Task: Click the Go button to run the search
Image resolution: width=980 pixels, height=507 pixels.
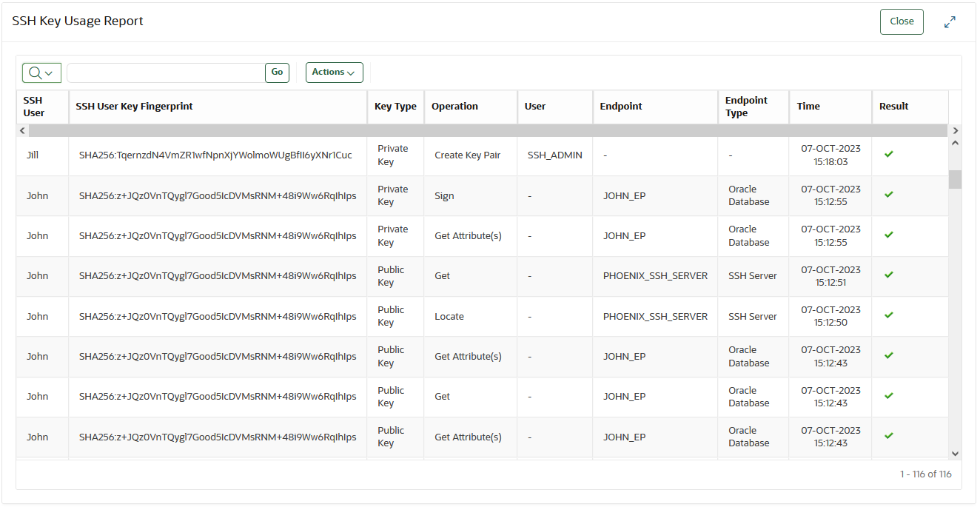Action: [277, 72]
